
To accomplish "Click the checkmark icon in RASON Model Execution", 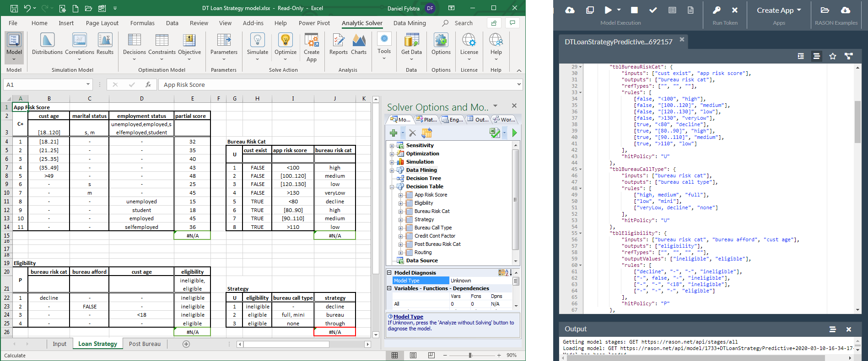I will [653, 10].
